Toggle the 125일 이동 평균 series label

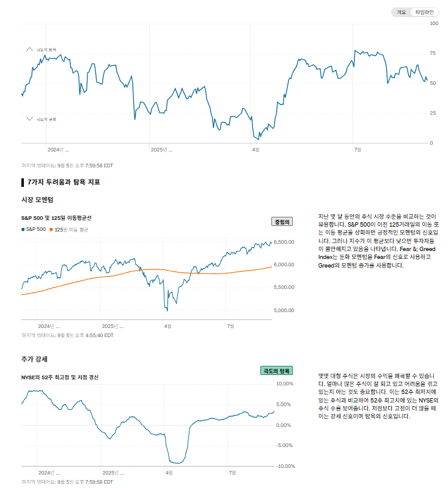tap(72, 230)
